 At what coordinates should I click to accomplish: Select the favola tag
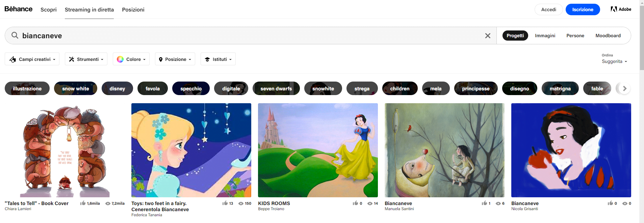pos(153,88)
